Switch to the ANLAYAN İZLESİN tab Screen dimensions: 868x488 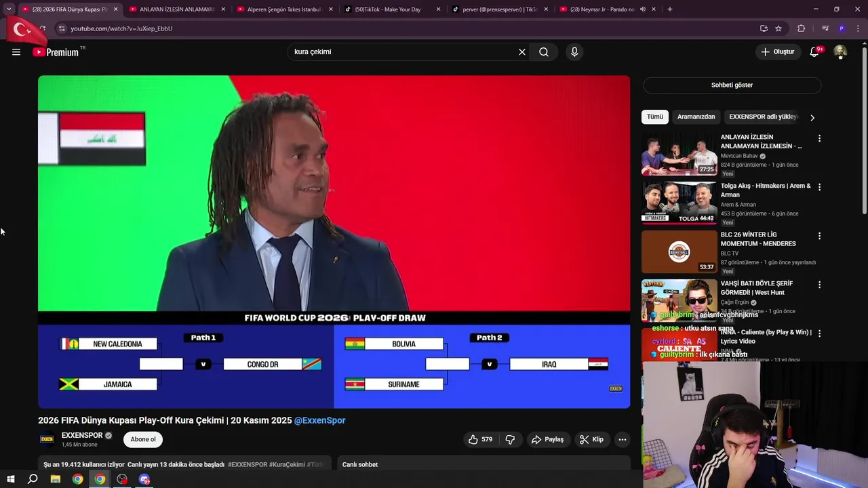177,9
